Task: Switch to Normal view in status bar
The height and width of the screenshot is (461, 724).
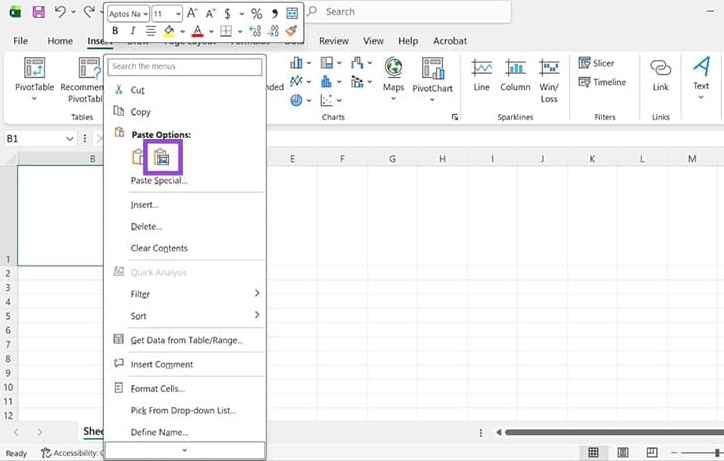Action: tap(593, 453)
